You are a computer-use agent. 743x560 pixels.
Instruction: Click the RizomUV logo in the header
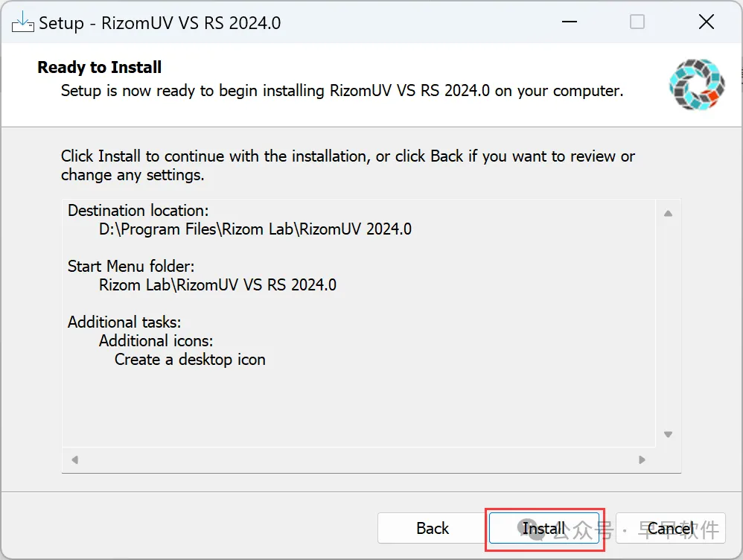pos(696,85)
